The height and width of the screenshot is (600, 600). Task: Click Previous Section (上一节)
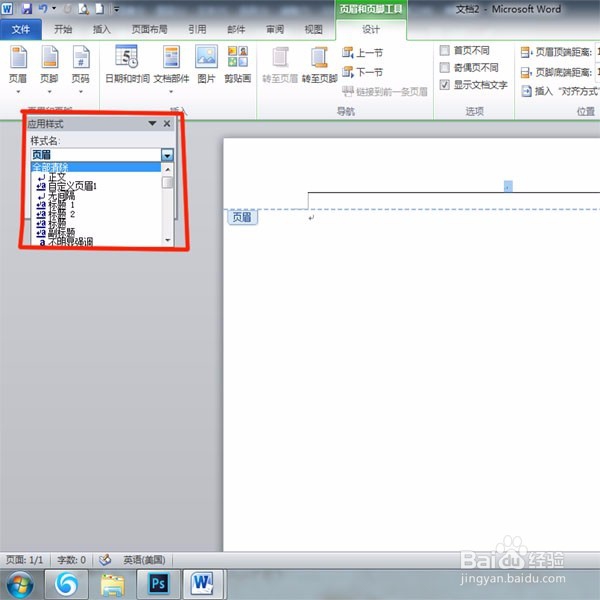363,52
